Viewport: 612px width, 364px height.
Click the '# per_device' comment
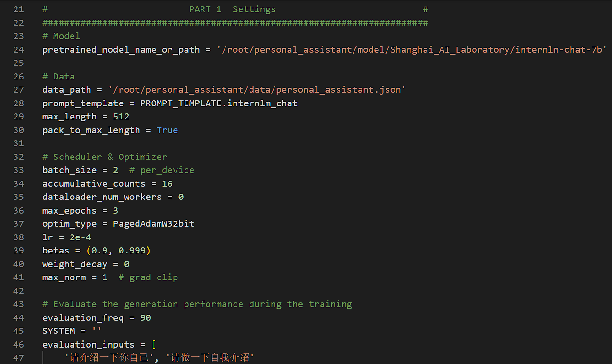(161, 170)
